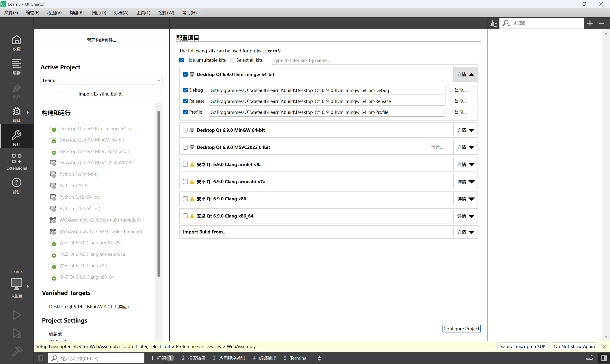The image size is (610, 364).
Task: Expand details of 安卓 Clang x86_64 kit
Action: point(466,216)
